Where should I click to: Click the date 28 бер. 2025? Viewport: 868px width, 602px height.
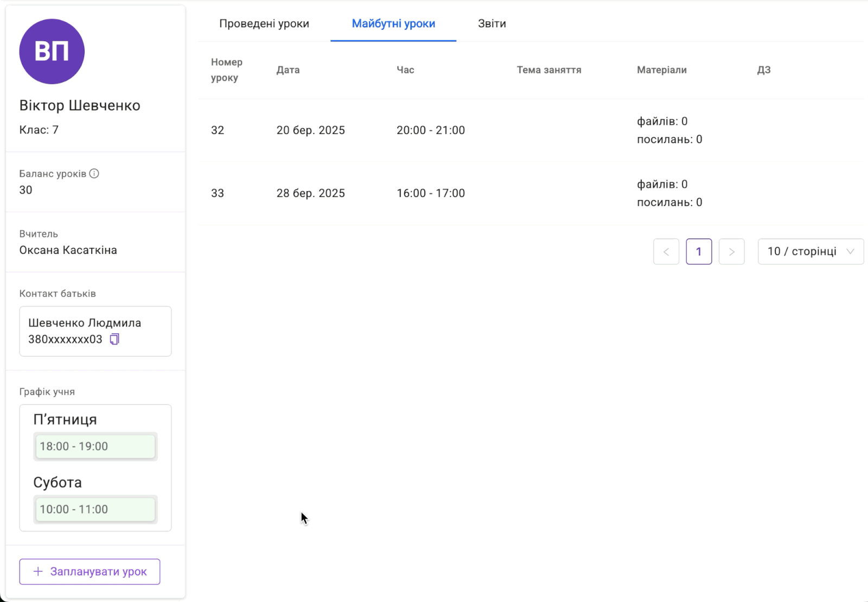click(311, 193)
